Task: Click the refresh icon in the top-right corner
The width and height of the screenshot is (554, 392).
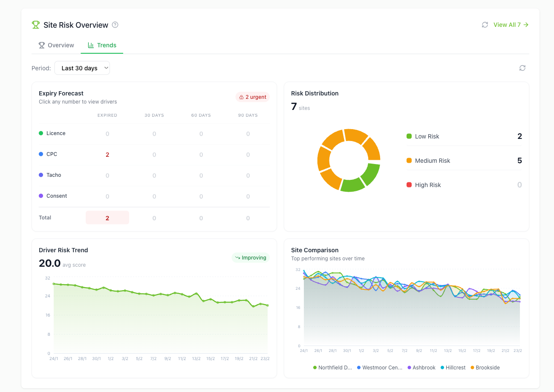Action: pyautogui.click(x=485, y=25)
